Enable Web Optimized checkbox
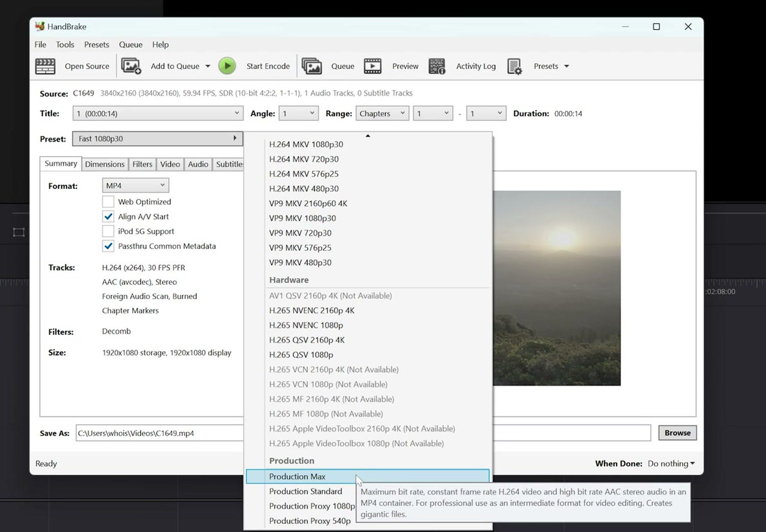This screenshot has height=532, width=766. point(108,202)
